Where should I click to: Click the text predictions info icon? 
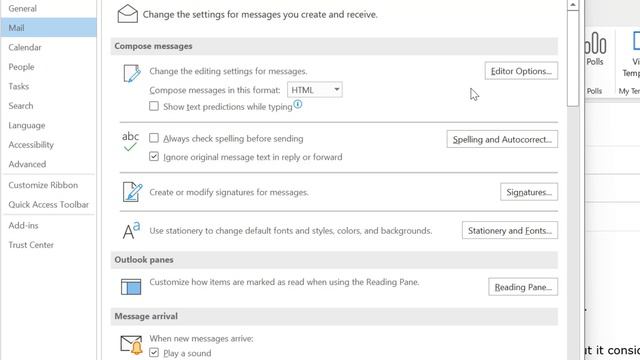click(298, 104)
